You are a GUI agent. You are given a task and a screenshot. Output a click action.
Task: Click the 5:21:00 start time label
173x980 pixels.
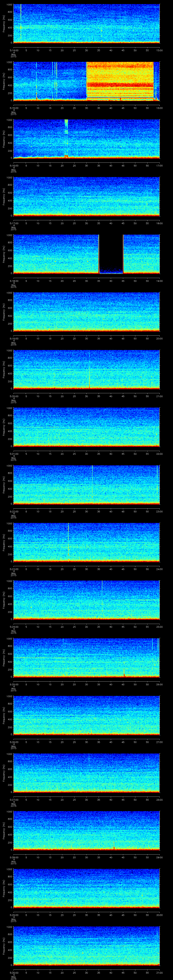click(14, 454)
